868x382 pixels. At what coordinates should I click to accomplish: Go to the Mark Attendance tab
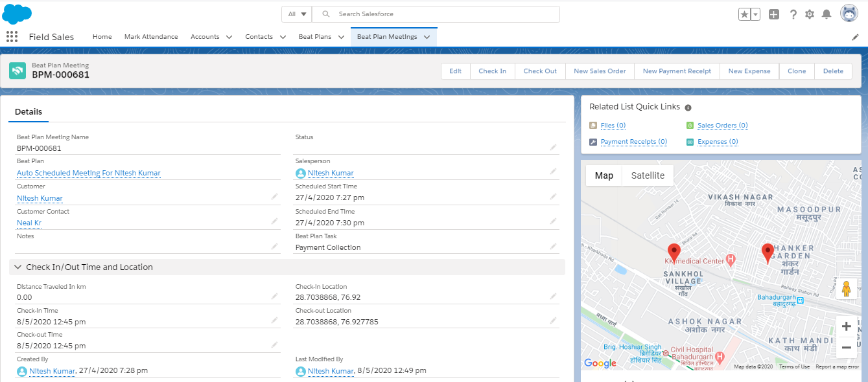pos(151,37)
